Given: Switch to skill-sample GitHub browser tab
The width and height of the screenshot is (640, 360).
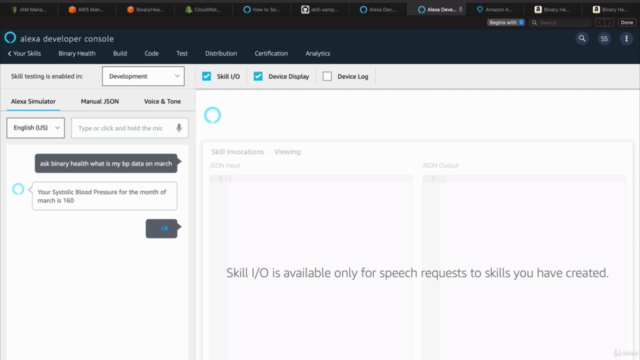Looking at the screenshot, I should click(x=320, y=9).
